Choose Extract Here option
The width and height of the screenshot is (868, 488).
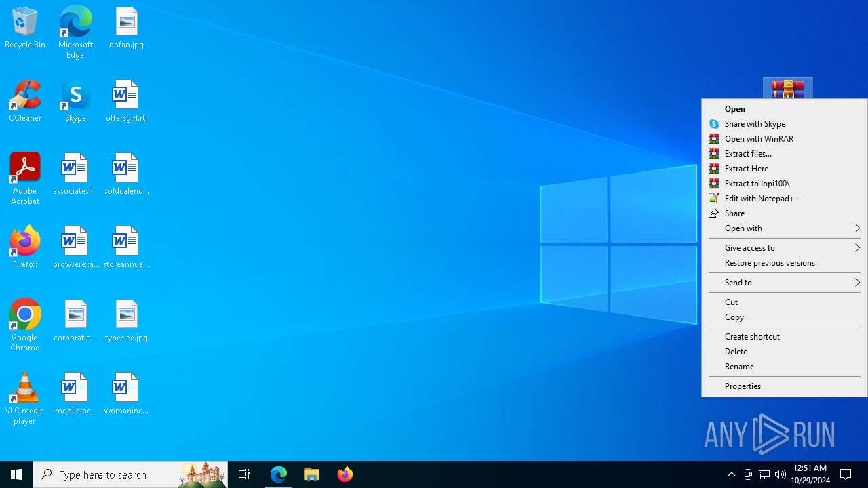(785, 169)
